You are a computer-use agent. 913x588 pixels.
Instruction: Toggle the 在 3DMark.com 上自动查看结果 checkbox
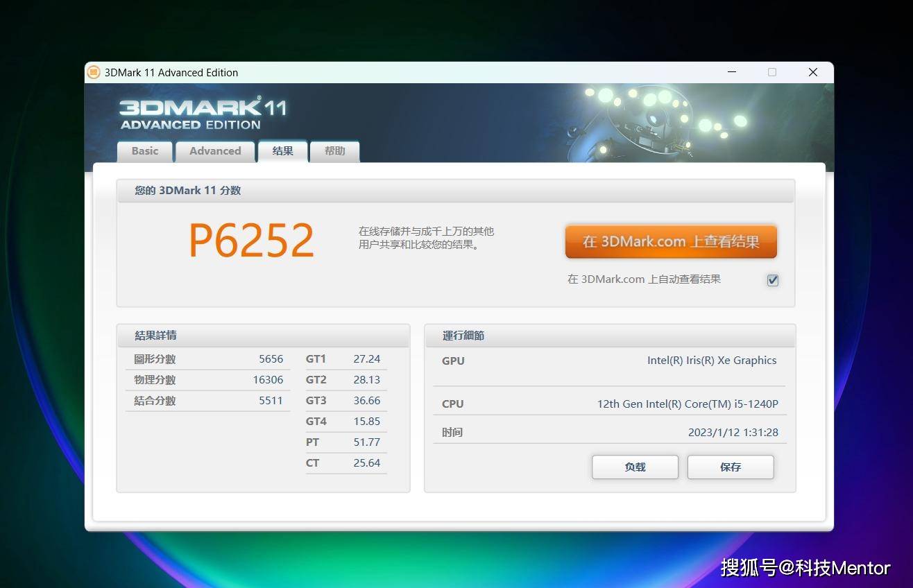pos(773,280)
